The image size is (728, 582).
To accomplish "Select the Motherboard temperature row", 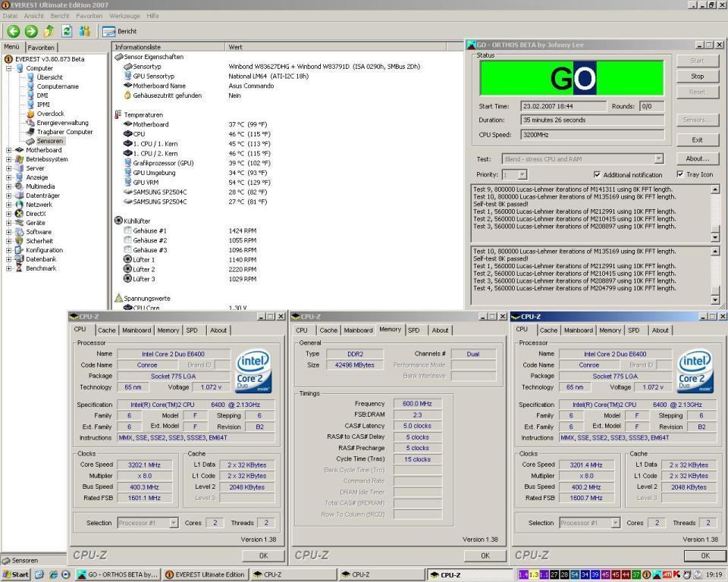I will tap(196, 124).
